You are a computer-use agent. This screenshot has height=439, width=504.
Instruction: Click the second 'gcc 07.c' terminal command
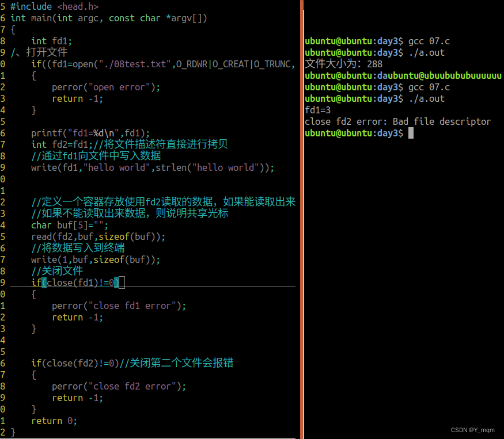[x=429, y=87]
